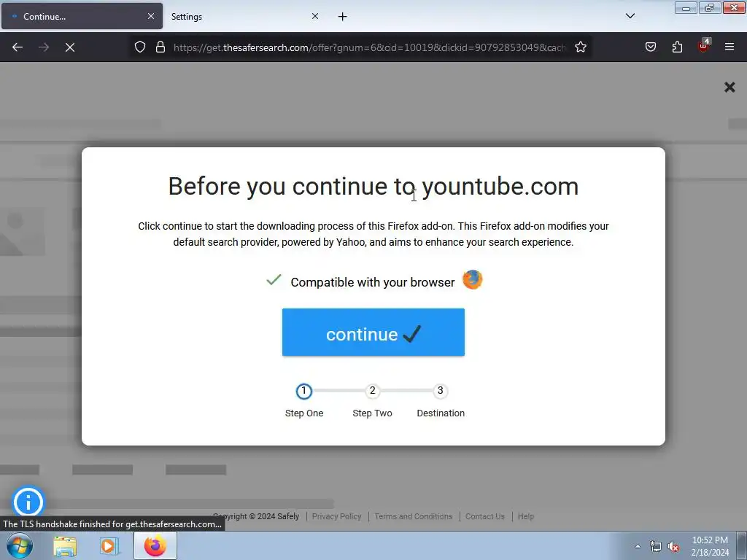Viewport: 747px width, 560px height.
Task: Click the 'Compatible with your browser' text
Action: click(x=373, y=282)
